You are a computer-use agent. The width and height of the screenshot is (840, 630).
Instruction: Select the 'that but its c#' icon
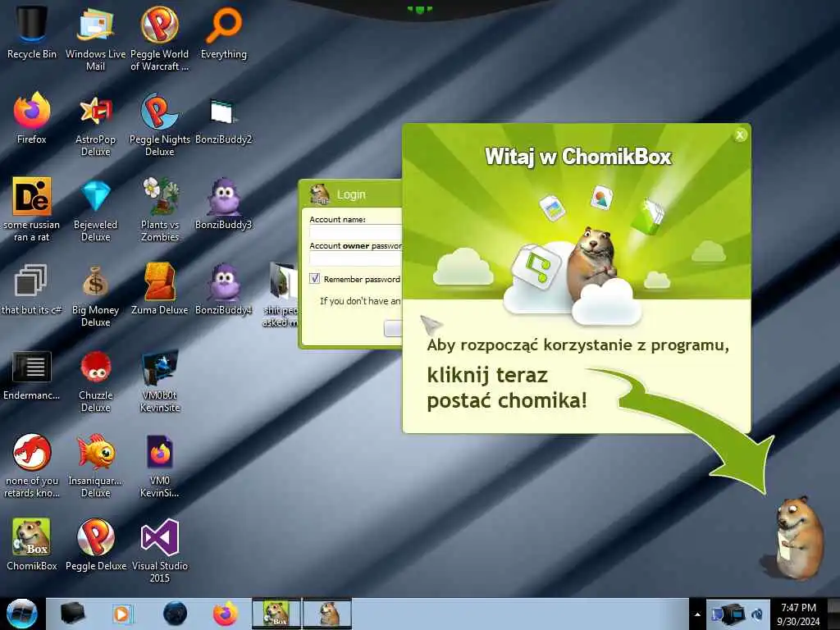click(x=32, y=289)
